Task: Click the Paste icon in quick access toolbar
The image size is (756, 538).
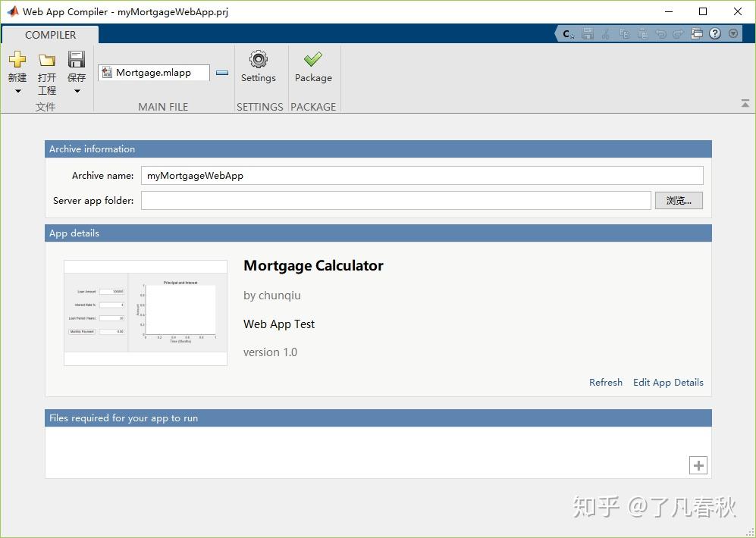Action: tap(643, 33)
